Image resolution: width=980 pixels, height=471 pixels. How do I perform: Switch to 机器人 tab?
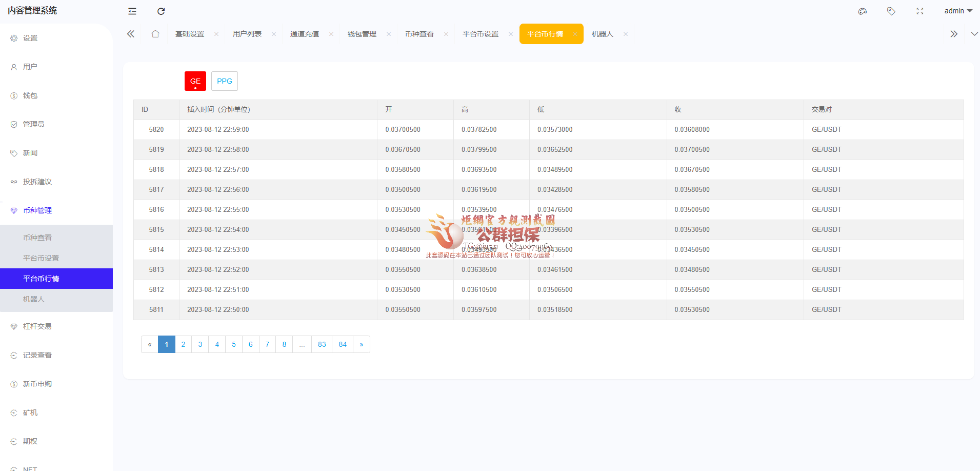[x=603, y=34]
